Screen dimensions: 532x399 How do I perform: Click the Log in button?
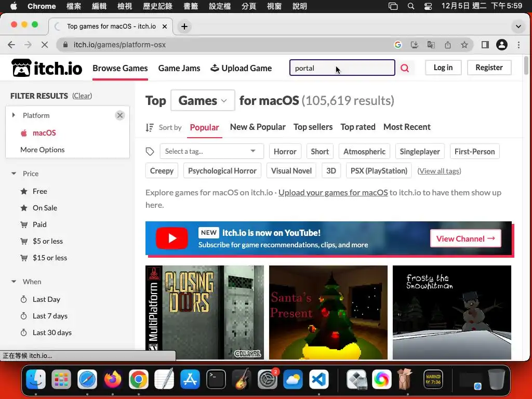[x=443, y=68]
